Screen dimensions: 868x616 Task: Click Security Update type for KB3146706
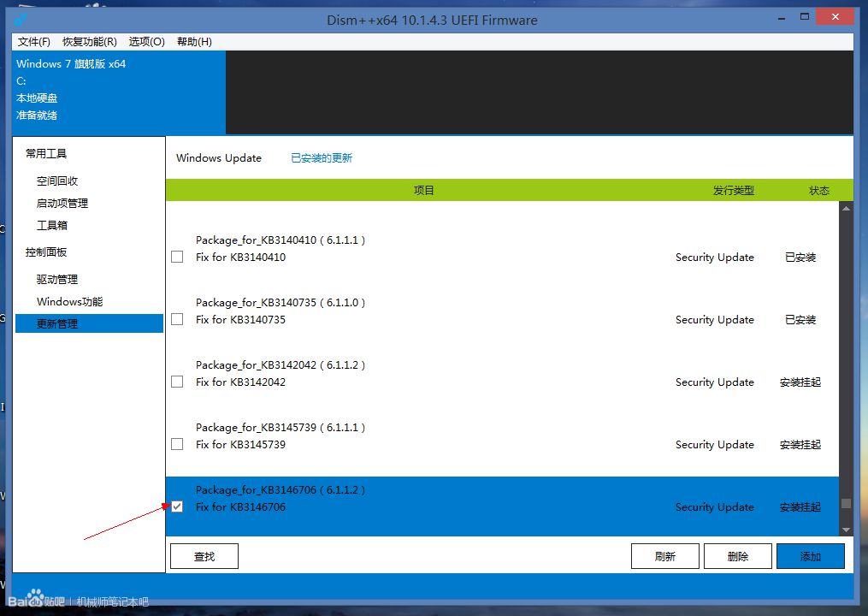pyautogui.click(x=715, y=506)
